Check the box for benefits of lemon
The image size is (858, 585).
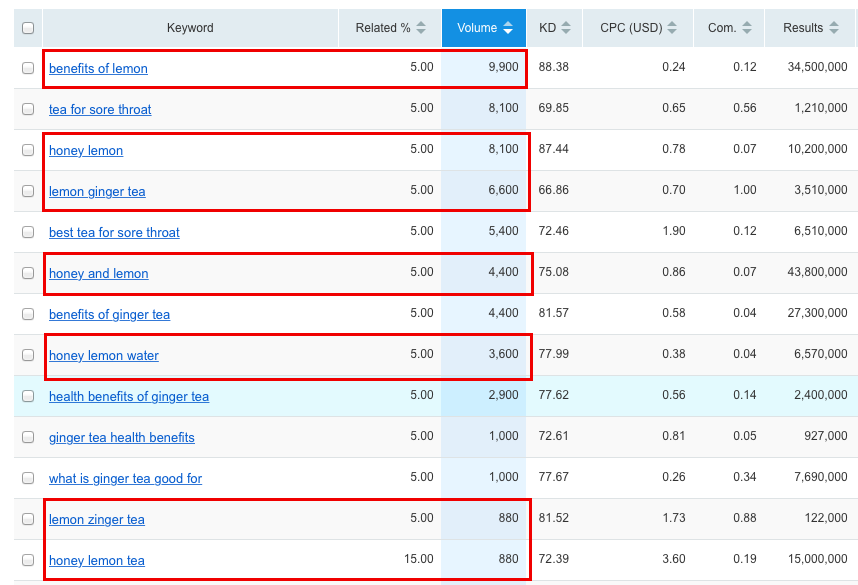pos(28,69)
